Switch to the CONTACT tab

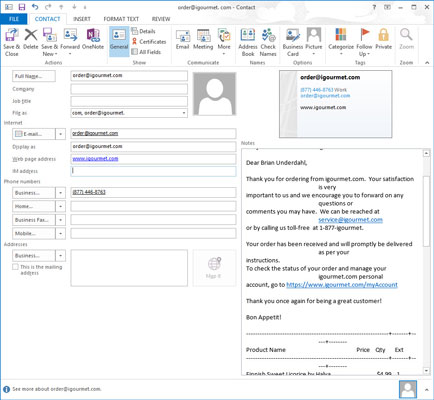point(48,19)
